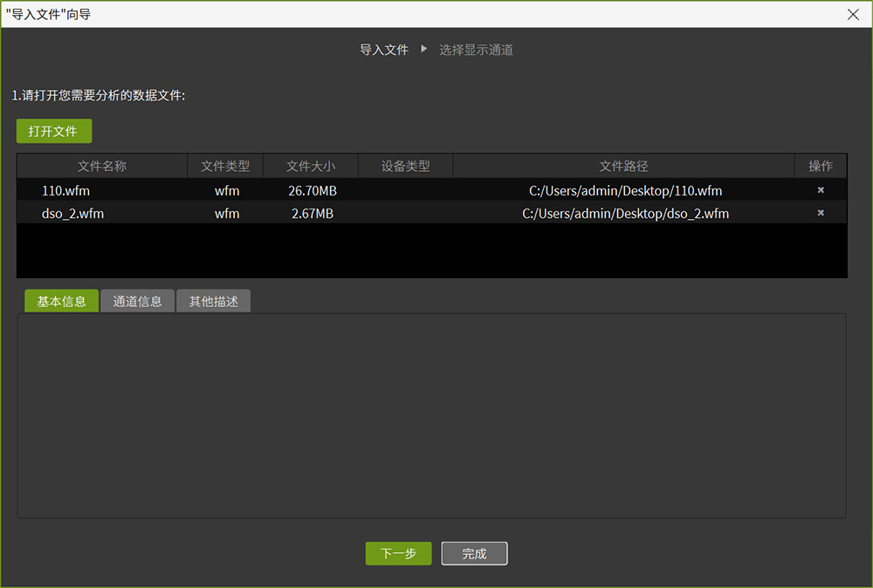Switch to the 基本信息 tab
This screenshot has height=588, width=873.
[x=61, y=302]
